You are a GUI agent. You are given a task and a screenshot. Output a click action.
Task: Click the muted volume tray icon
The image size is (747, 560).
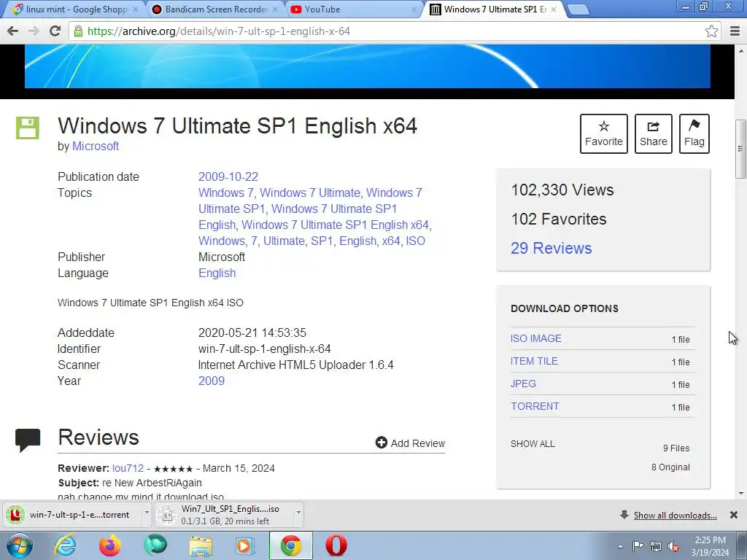point(673,547)
